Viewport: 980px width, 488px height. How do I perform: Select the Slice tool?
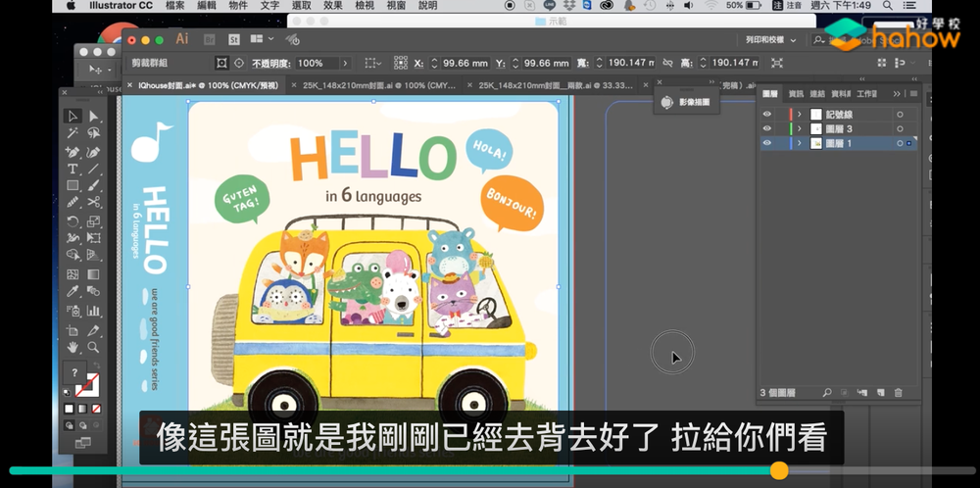coord(94,330)
